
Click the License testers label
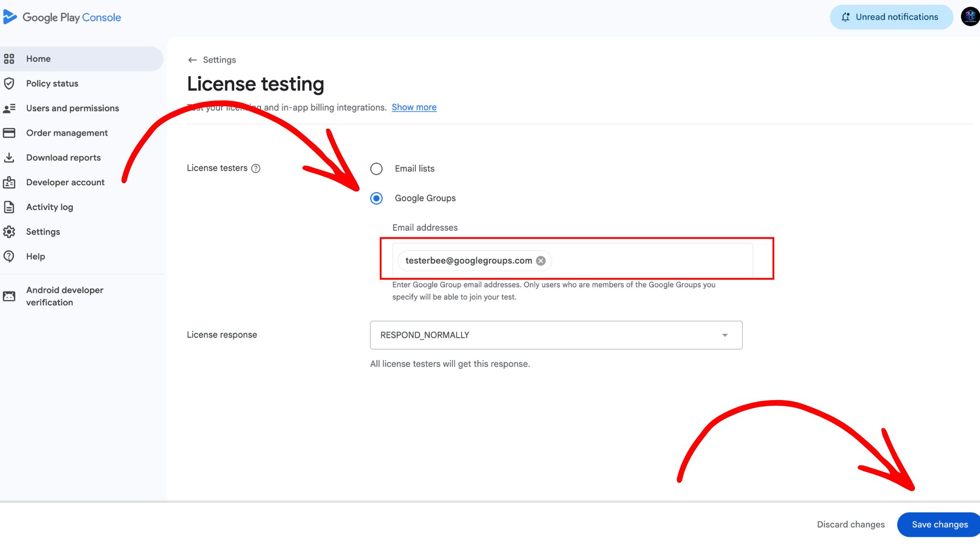217,168
